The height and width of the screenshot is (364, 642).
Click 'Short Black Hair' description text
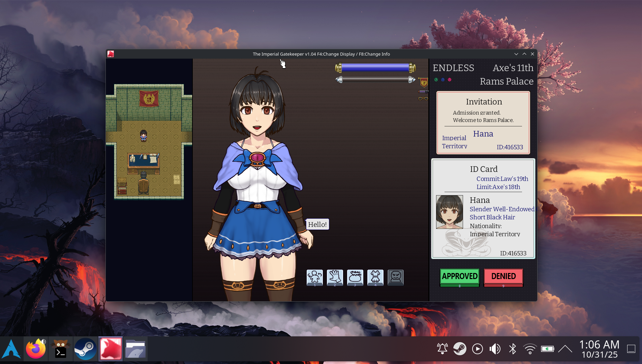(492, 217)
